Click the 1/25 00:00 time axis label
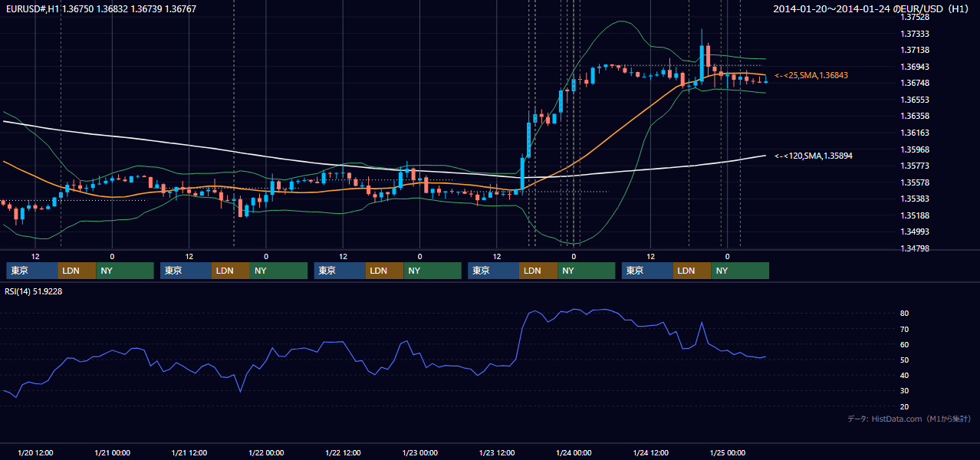Image resolution: width=980 pixels, height=460 pixels. 727,452
